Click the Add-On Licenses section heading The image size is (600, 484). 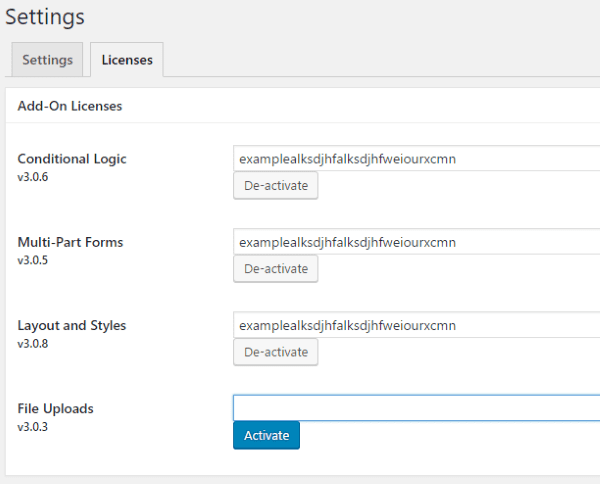pos(69,106)
